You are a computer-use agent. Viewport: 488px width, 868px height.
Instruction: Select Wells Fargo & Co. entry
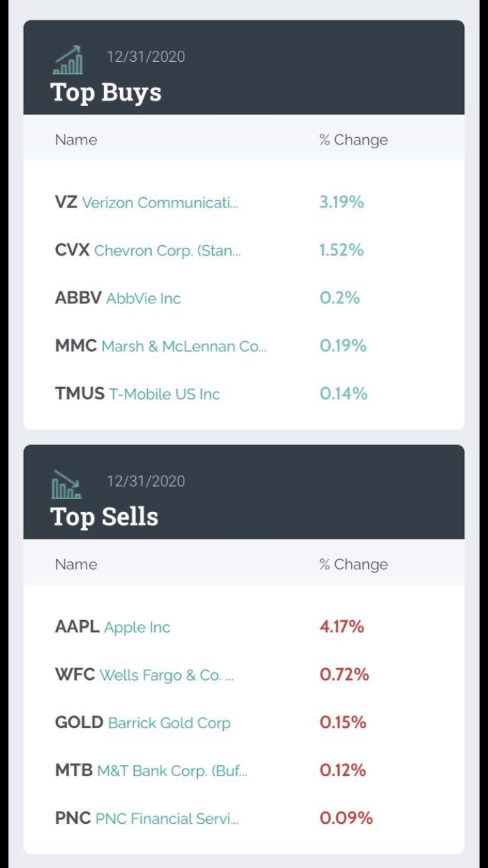pos(166,675)
